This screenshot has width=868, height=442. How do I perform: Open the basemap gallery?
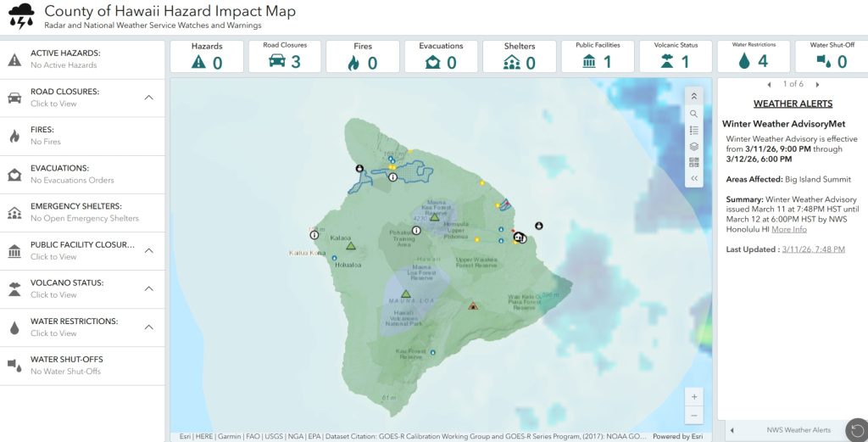693,162
